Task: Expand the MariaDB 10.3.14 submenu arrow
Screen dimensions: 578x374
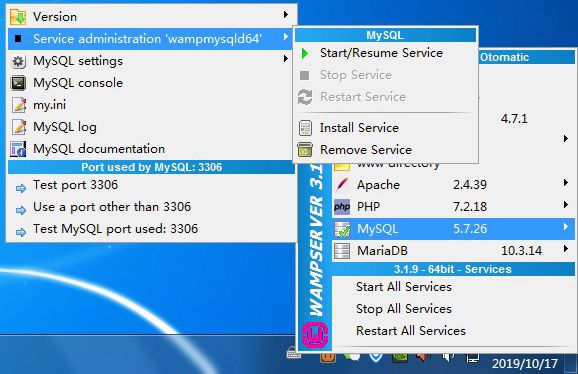Action: click(x=565, y=249)
